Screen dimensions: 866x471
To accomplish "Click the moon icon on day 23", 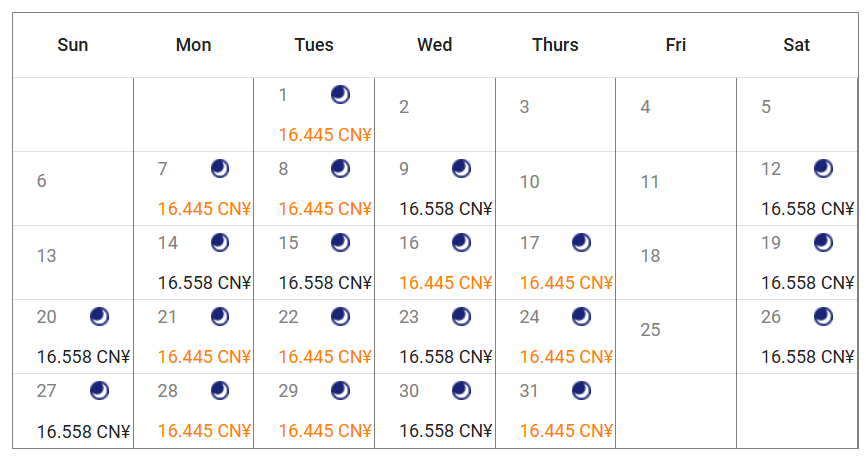I will pos(461,317).
